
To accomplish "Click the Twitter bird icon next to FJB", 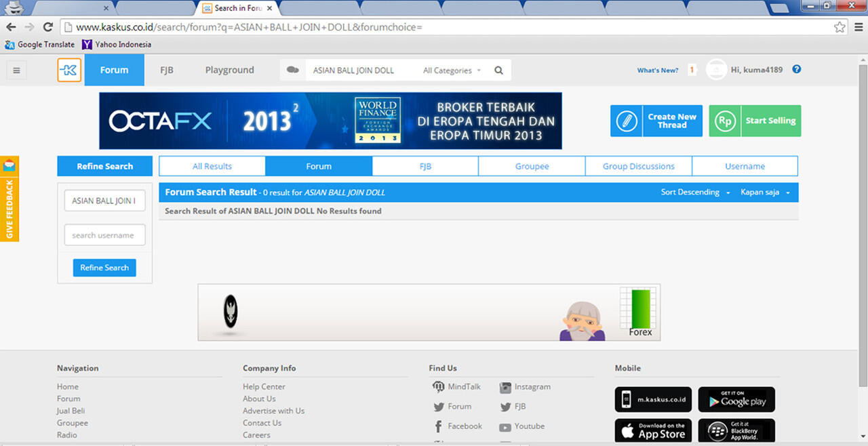I will [505, 407].
